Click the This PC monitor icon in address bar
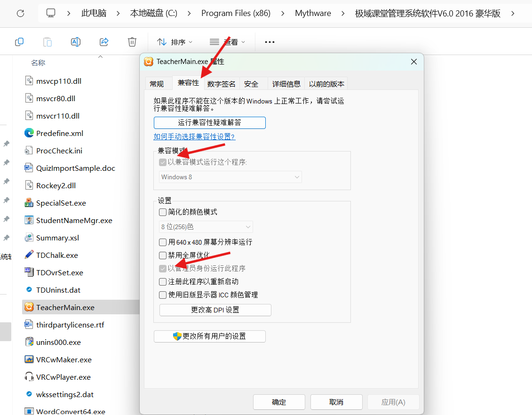 tap(51, 13)
